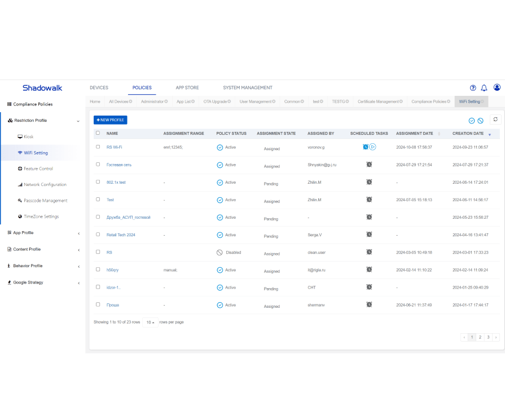Open scheduled task clock for Проша row
This screenshot has height=420, width=505.
[369, 304]
